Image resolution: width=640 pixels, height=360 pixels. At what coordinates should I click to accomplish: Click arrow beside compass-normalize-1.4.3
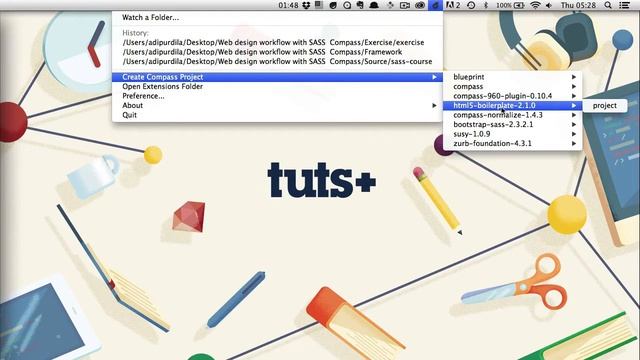(574, 115)
